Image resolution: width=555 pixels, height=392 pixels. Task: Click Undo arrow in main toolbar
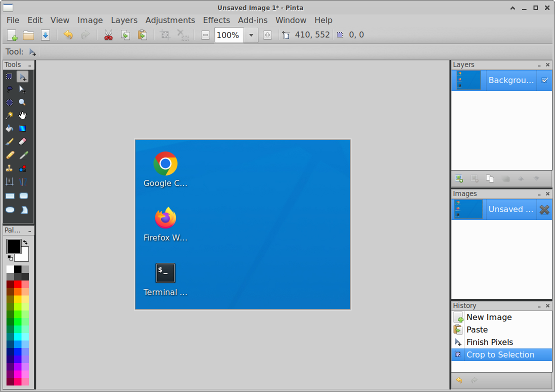pyautogui.click(x=68, y=34)
